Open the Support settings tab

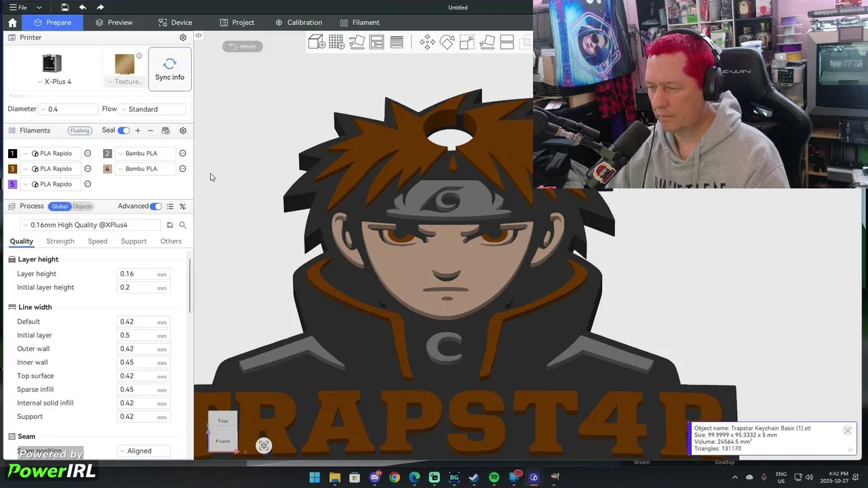[134, 241]
